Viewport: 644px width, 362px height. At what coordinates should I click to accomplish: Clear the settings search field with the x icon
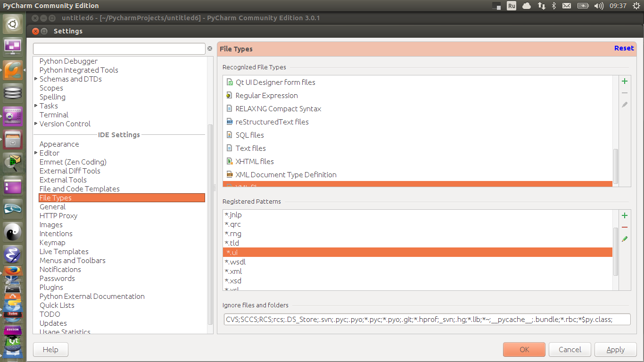pyautogui.click(x=210, y=49)
